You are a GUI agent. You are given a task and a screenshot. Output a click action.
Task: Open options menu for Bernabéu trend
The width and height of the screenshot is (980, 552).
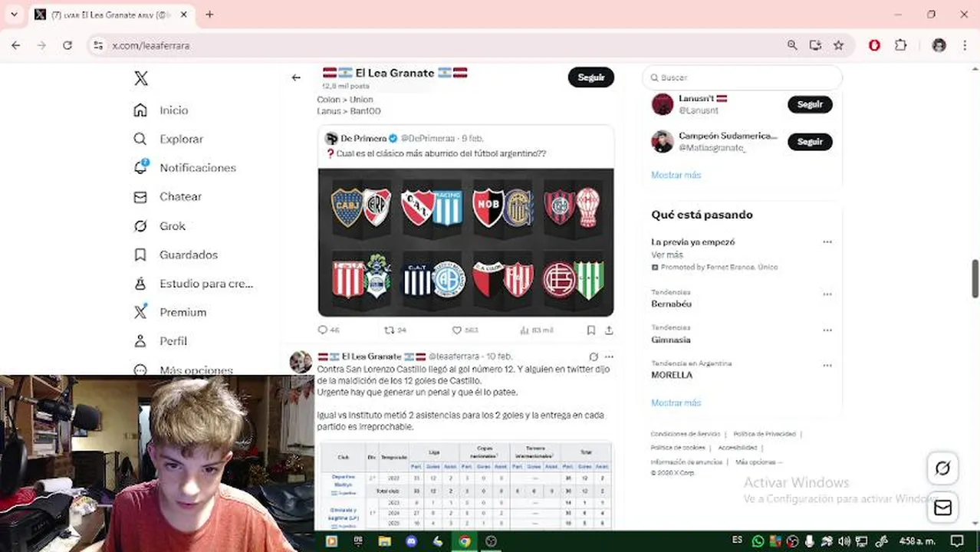click(x=827, y=294)
